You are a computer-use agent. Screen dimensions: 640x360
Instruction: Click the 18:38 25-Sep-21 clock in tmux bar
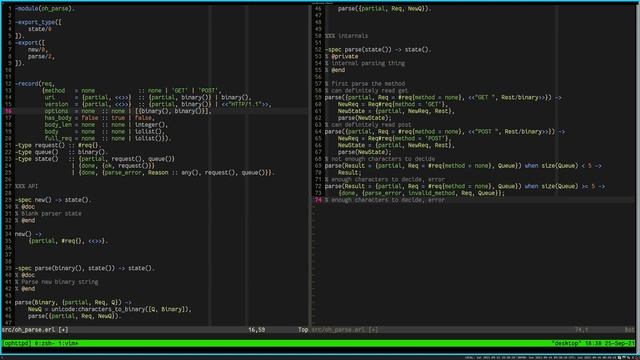(609, 344)
